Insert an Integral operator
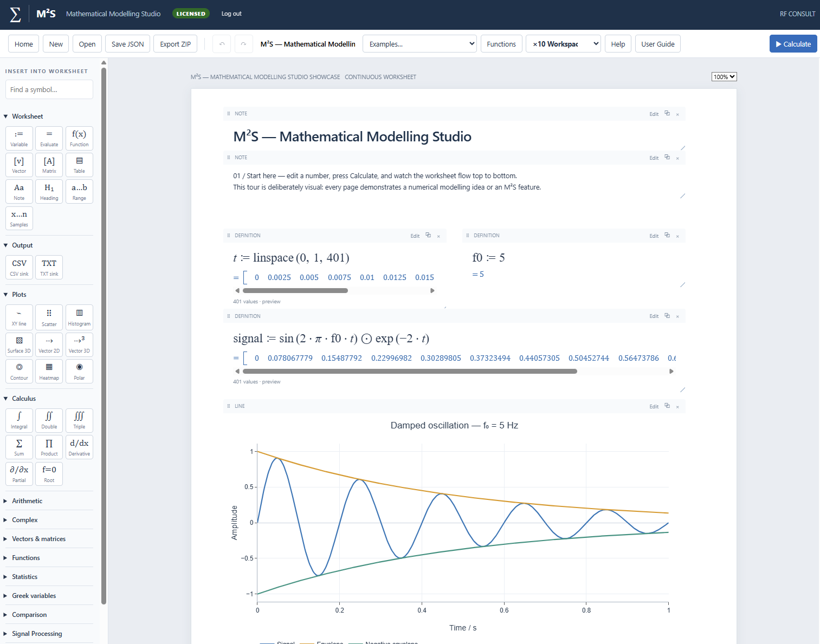Viewport: 820px width, 644px height. tap(19, 420)
